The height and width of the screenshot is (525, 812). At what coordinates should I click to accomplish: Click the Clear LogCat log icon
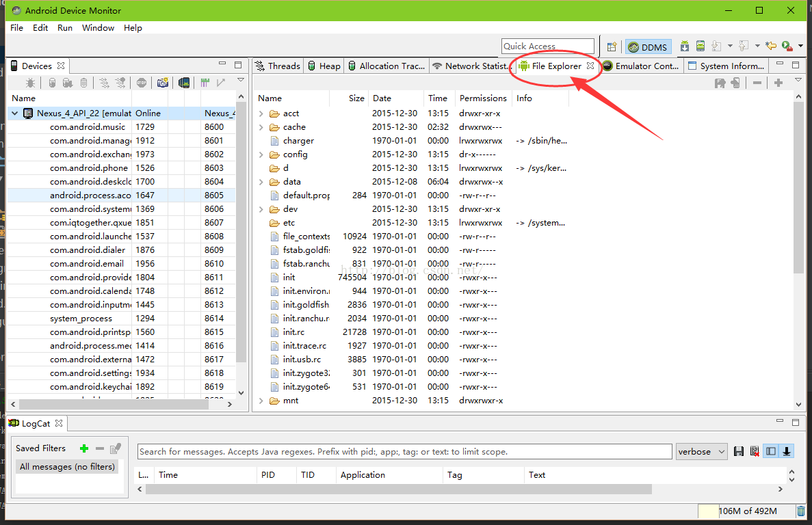(x=755, y=452)
